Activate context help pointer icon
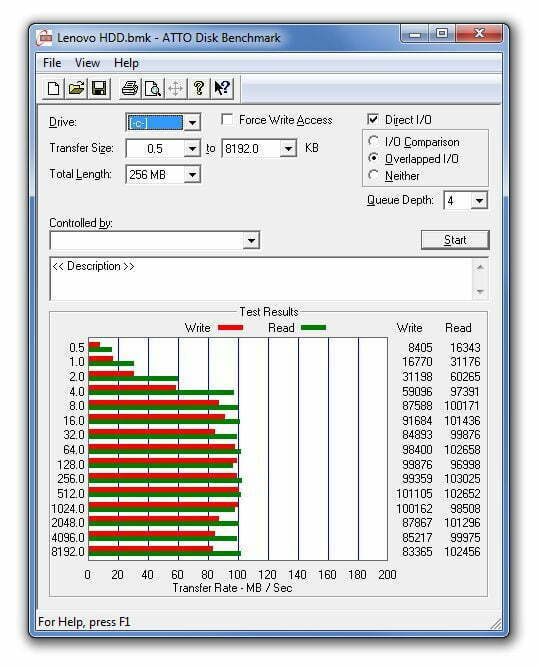541x666 pixels. [222, 89]
